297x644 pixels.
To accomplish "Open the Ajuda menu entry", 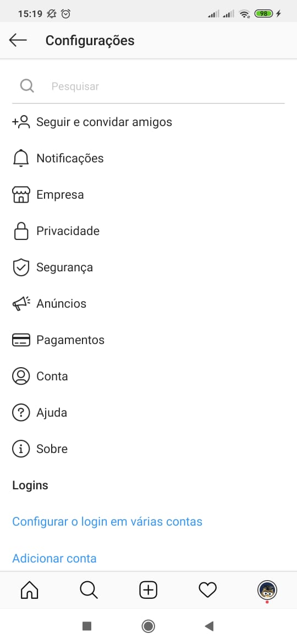I will 148,413.
